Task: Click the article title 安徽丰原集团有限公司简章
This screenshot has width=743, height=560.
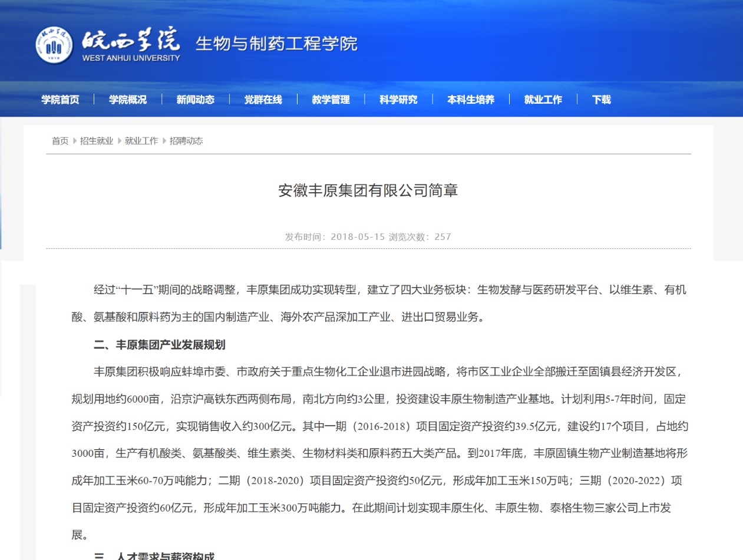Action: pyautogui.click(x=368, y=191)
